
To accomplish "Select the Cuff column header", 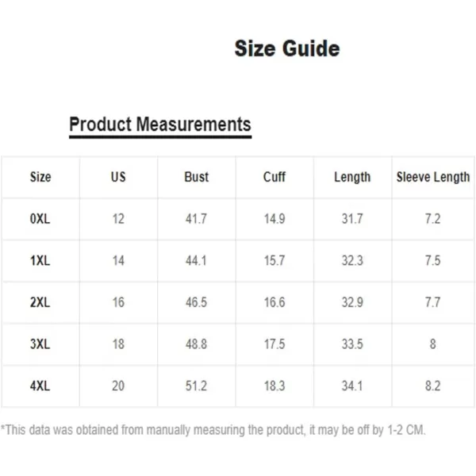I will tap(274, 177).
